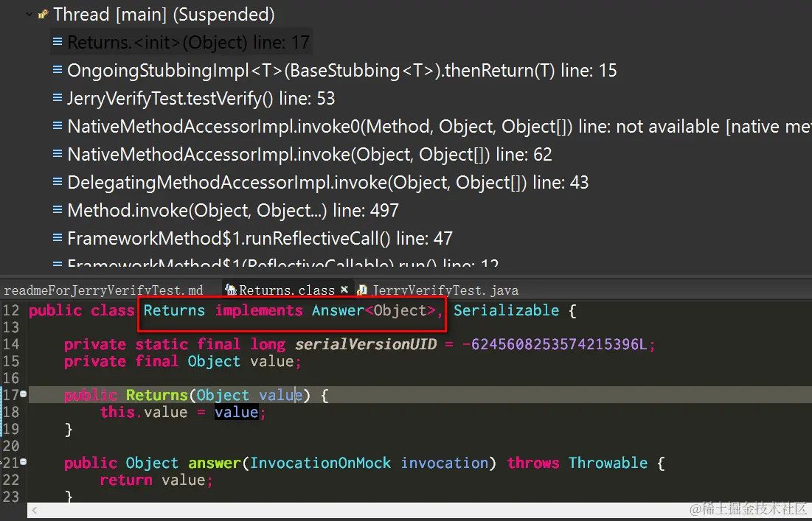This screenshot has width=812, height=521.
Task: Click the Serializable interface name on line 12
Action: click(x=506, y=310)
